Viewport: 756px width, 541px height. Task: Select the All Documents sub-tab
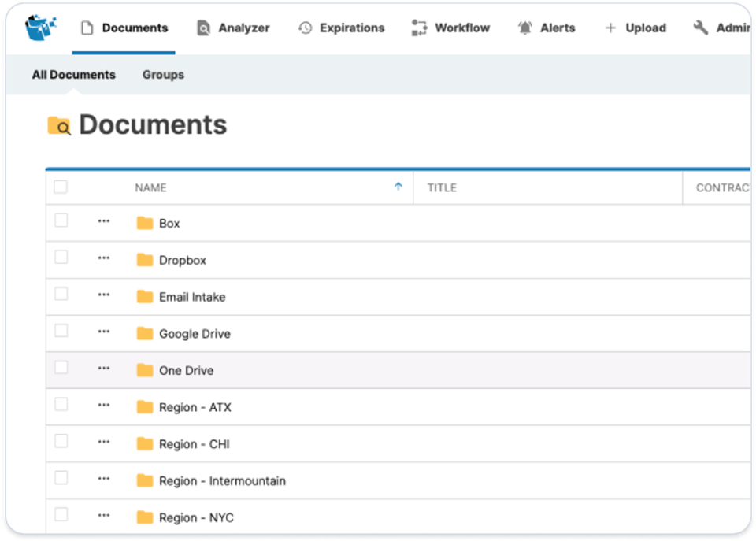[x=73, y=75]
